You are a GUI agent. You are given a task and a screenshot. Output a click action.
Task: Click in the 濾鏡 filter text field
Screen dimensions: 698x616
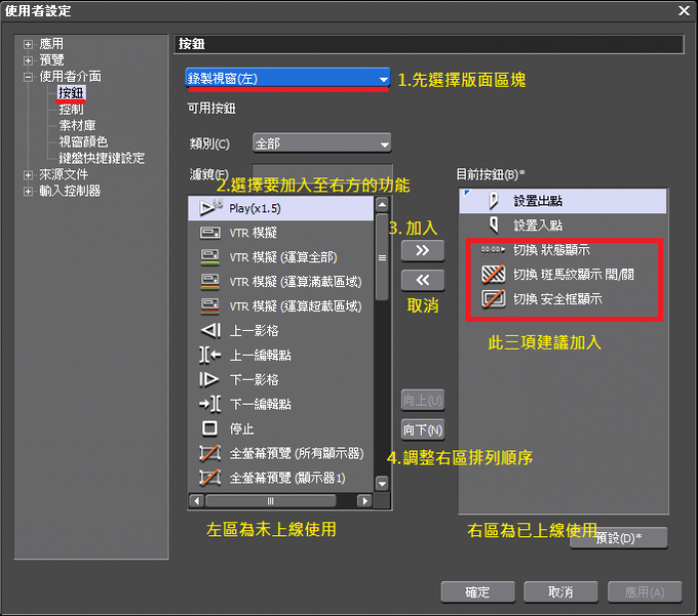coord(319,174)
